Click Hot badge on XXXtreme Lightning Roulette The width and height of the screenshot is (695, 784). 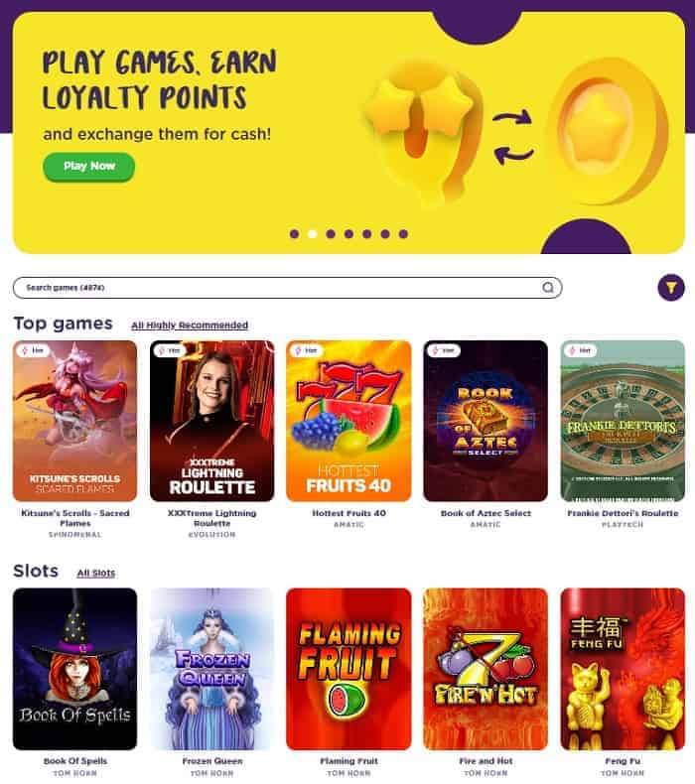click(x=170, y=350)
